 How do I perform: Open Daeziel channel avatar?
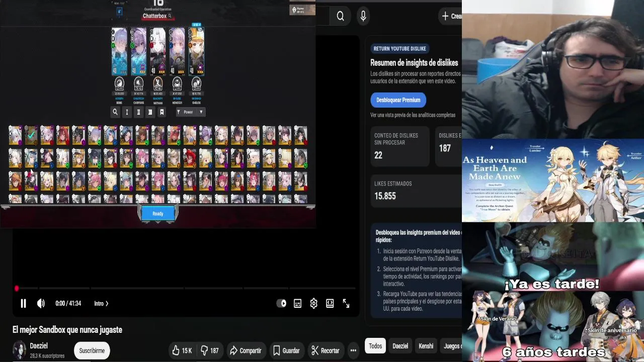tap(19, 350)
